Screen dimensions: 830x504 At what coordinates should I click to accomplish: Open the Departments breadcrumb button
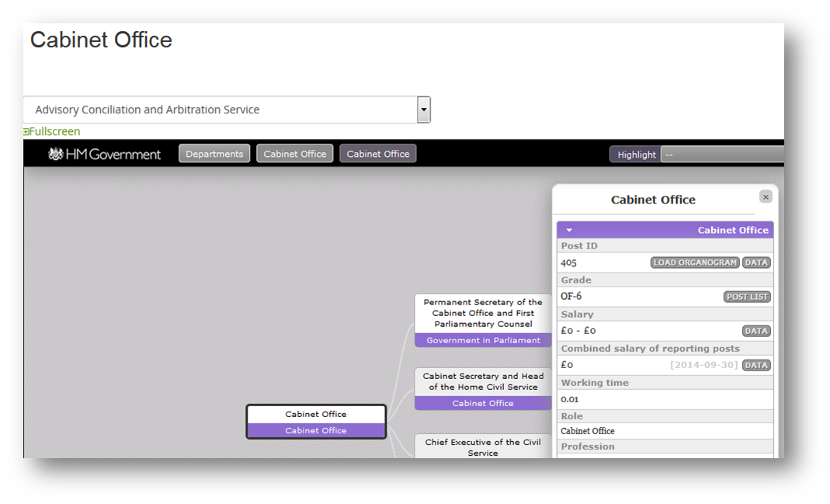(214, 154)
